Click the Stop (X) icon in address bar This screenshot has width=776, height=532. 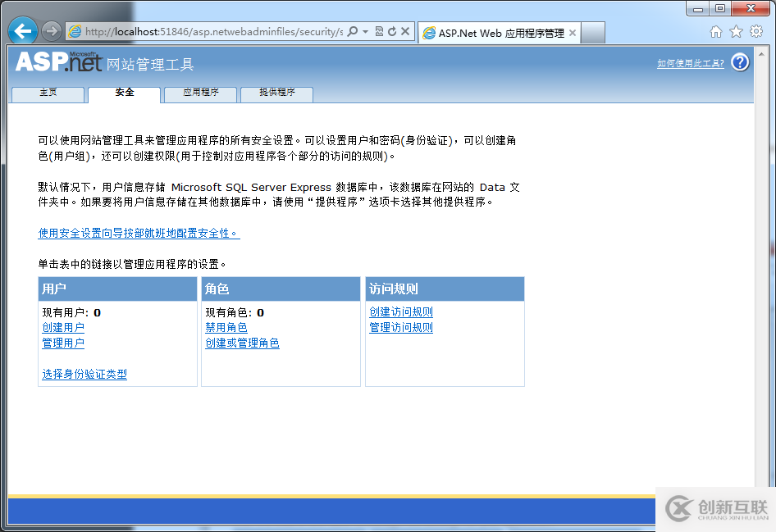coord(405,31)
